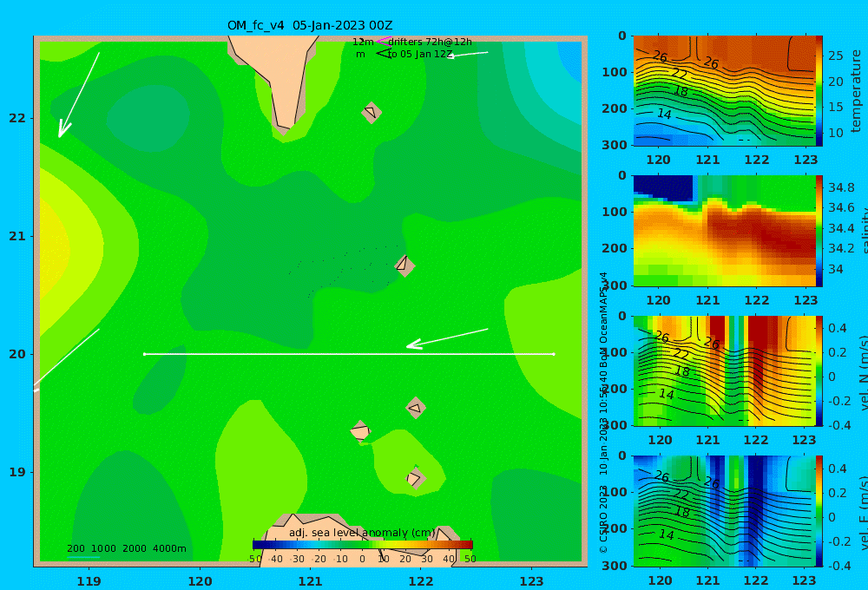Screen dimensions: 868x590
Task: Click the salinity color bar
Action: coord(819,231)
